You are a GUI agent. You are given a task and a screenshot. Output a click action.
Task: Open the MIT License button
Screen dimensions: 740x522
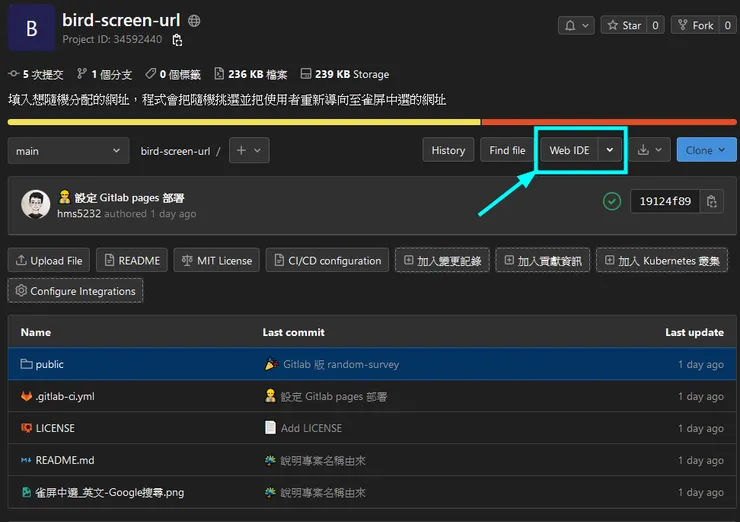217,260
